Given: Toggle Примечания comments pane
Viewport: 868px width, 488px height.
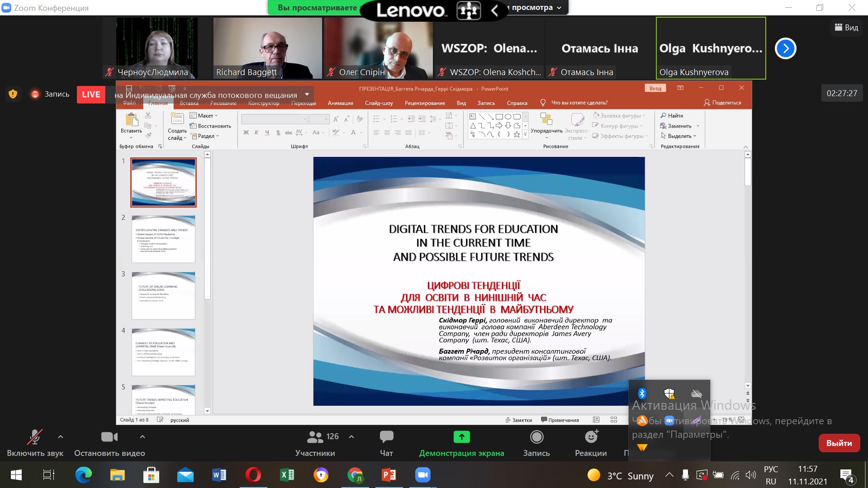Looking at the screenshot, I should tap(560, 420).
